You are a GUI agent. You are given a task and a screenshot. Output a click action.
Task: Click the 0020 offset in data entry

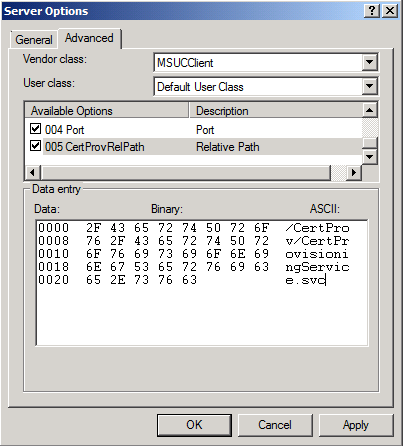[x=53, y=280]
